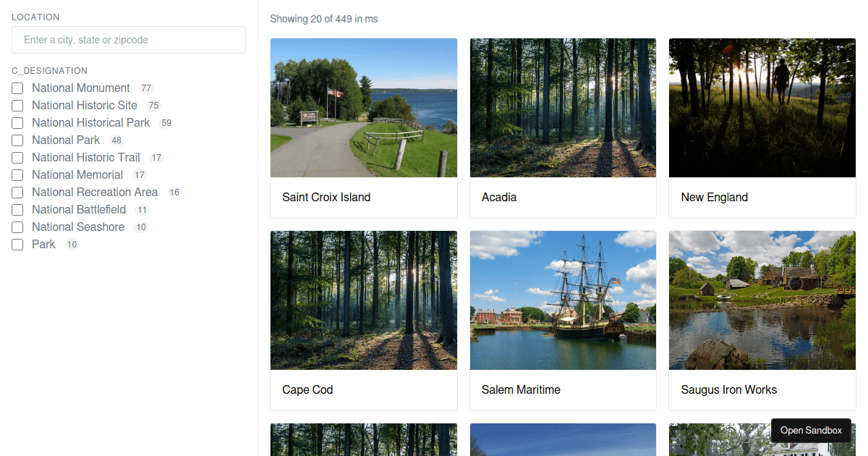Viewport: 868px width, 456px height.
Task: Open the Sandbox with the black button
Action: pos(811,430)
